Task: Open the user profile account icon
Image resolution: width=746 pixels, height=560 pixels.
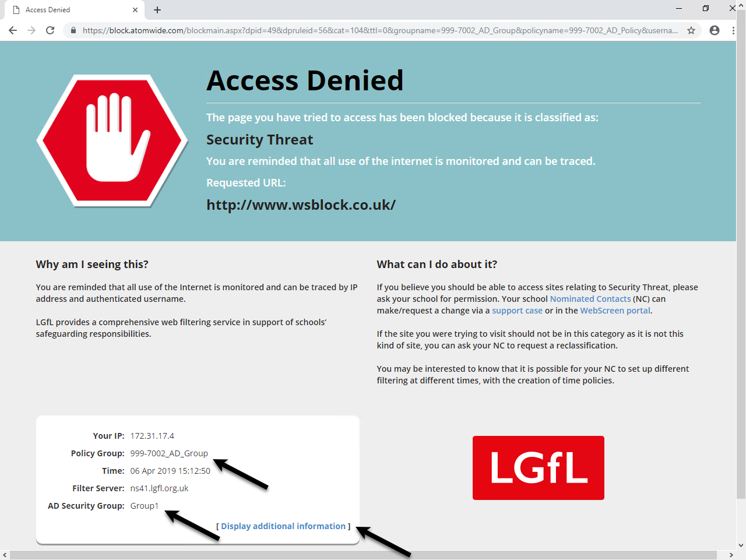Action: pyautogui.click(x=715, y=30)
